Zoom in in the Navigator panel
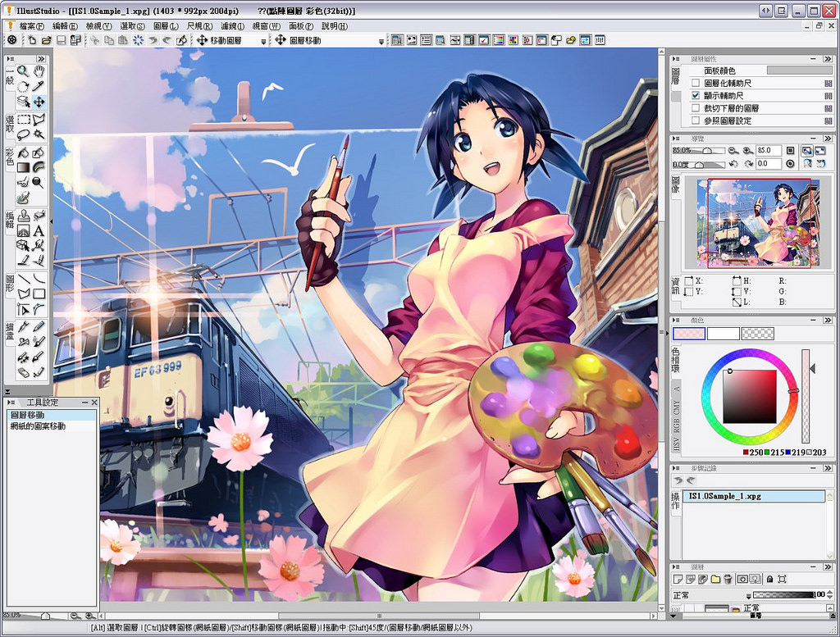Viewport: 840px width, 637px height. tap(747, 151)
